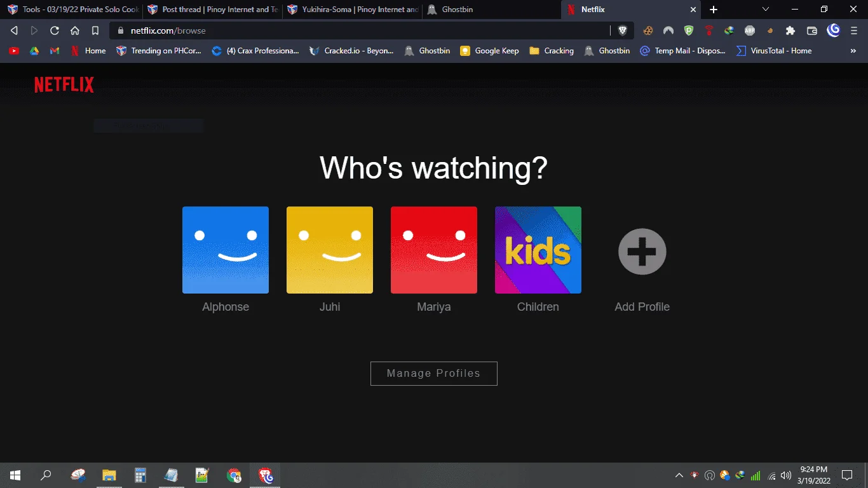Show hidden system tray icons
The image size is (868, 488).
679,475
